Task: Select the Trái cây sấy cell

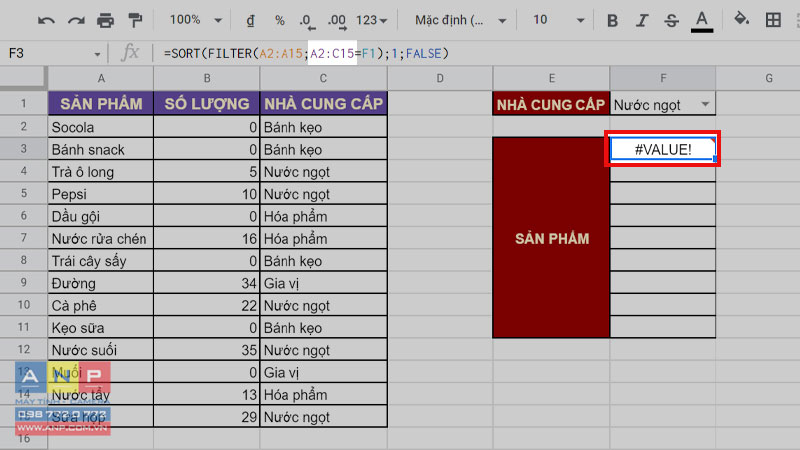Action: (x=101, y=261)
